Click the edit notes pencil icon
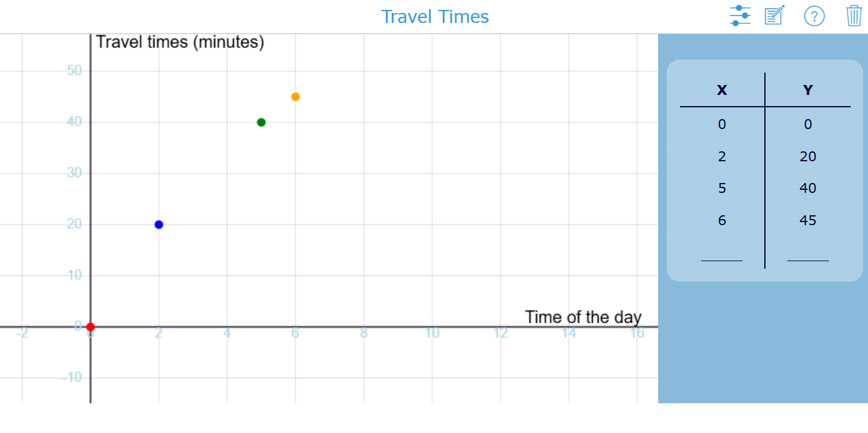868x433 pixels. click(x=774, y=16)
